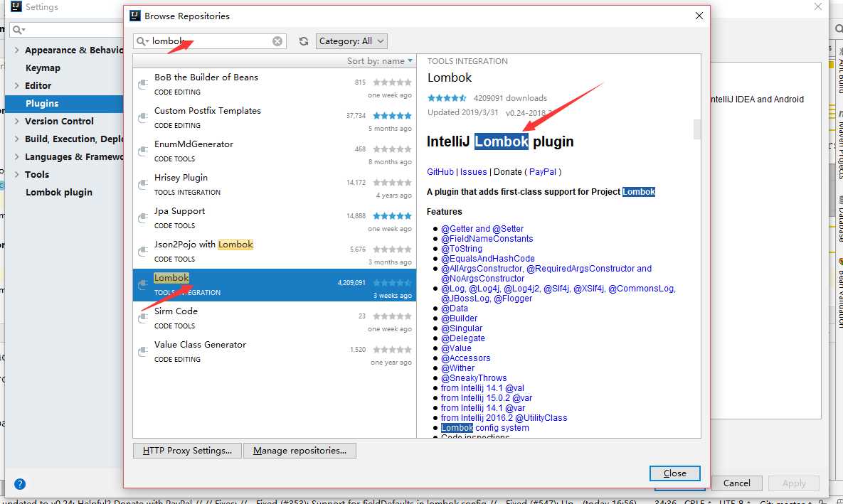Click into the lombok search input field
843x504 pixels.
point(210,41)
